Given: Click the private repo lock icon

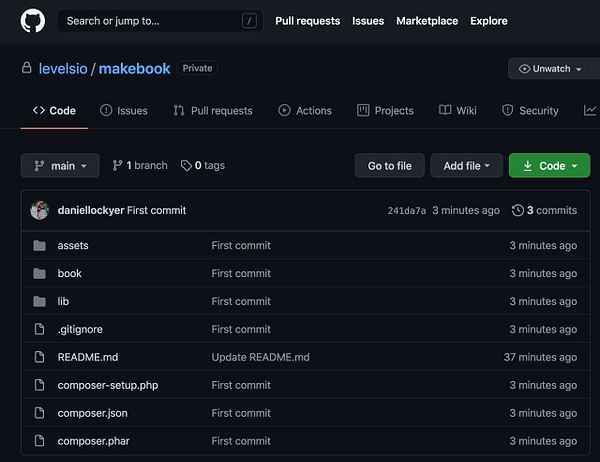Looking at the screenshot, I should pyautogui.click(x=26, y=68).
